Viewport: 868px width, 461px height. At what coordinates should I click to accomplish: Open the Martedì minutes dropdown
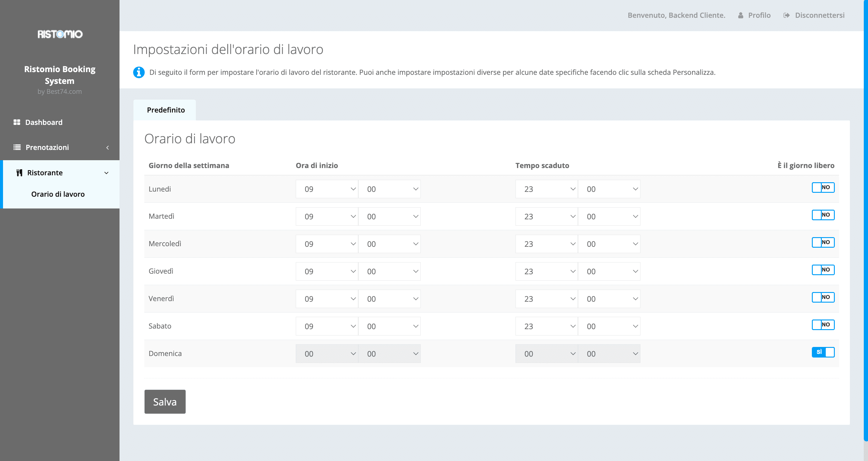point(390,216)
